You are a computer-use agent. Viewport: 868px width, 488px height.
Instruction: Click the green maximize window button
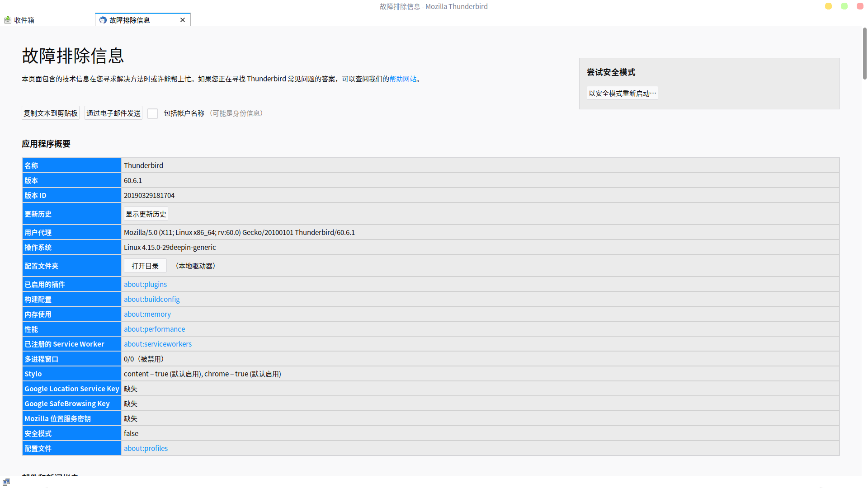click(x=844, y=6)
